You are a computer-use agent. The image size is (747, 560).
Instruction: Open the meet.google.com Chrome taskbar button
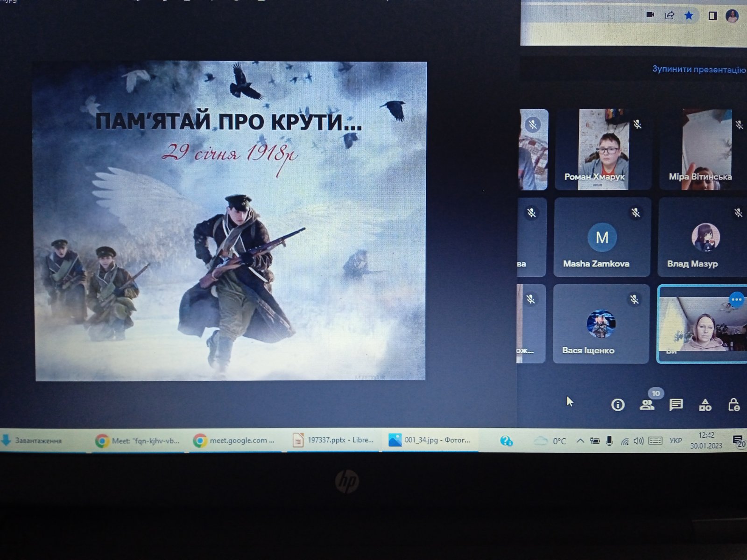tap(234, 440)
